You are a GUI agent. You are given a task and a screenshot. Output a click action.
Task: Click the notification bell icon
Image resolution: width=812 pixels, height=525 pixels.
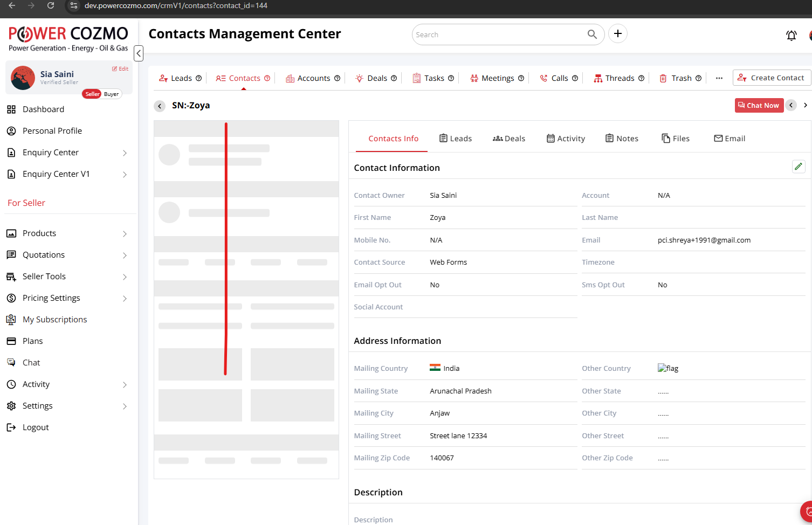pos(791,36)
